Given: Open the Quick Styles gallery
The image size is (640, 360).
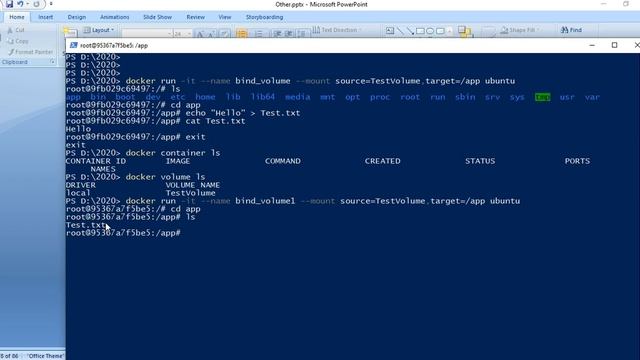Looking at the screenshot, I should (488, 32).
